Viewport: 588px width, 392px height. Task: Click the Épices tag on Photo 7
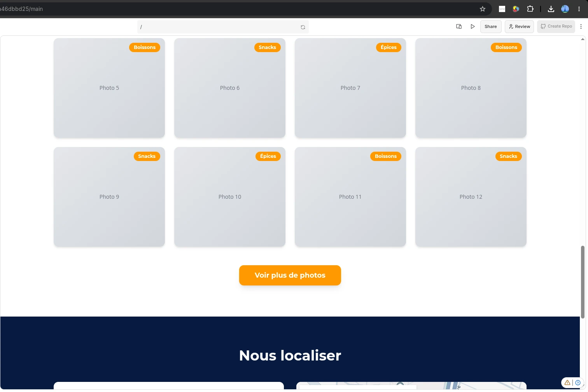[x=388, y=47]
